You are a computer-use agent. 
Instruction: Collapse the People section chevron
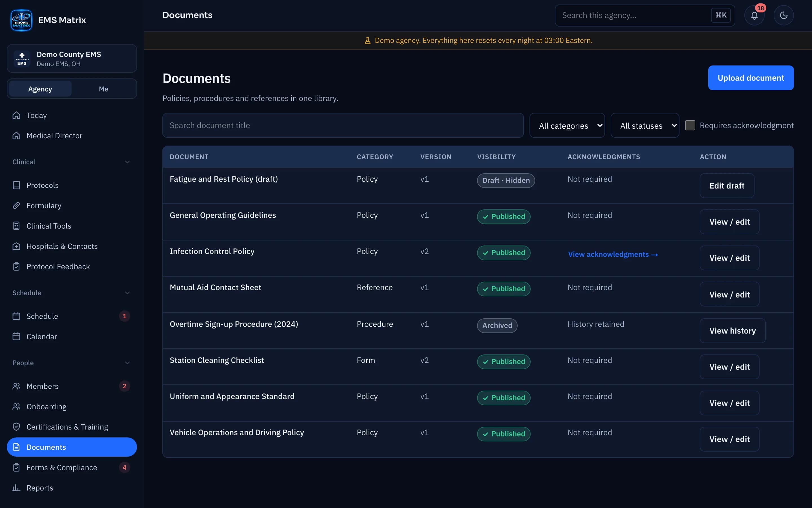click(x=127, y=363)
